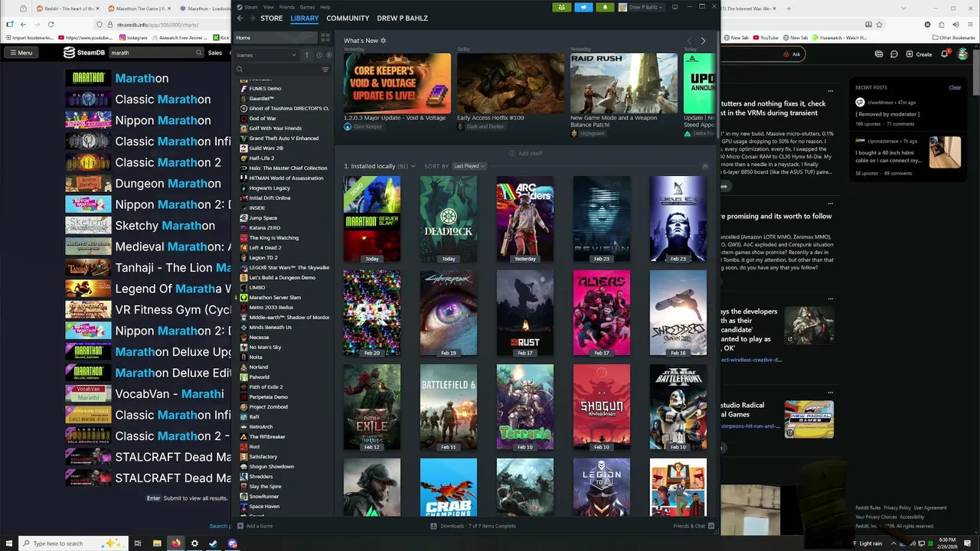Show previous What's New items arrow
980x551 pixels.
[x=689, y=41]
